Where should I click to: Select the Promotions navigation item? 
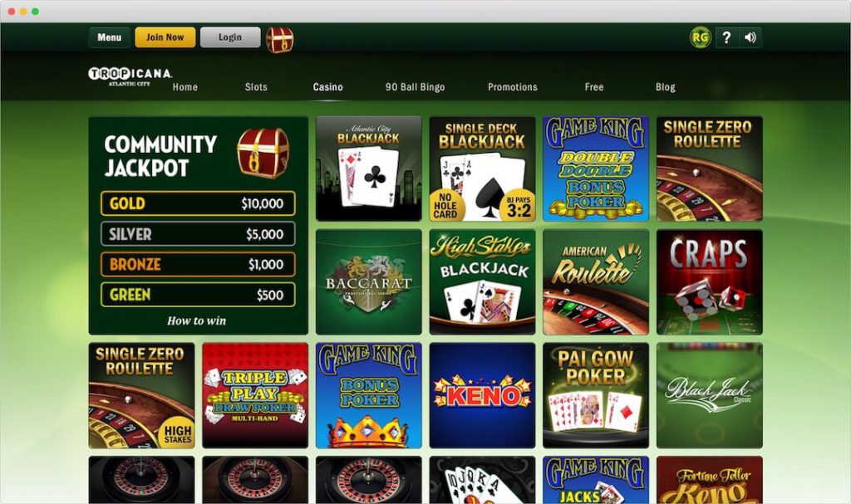coord(512,87)
